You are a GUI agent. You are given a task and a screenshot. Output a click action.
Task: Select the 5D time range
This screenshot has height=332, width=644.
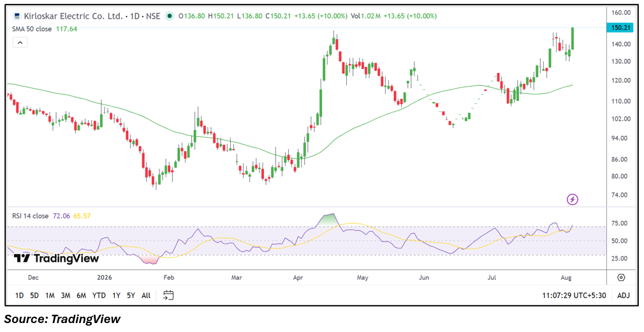pos(34,296)
